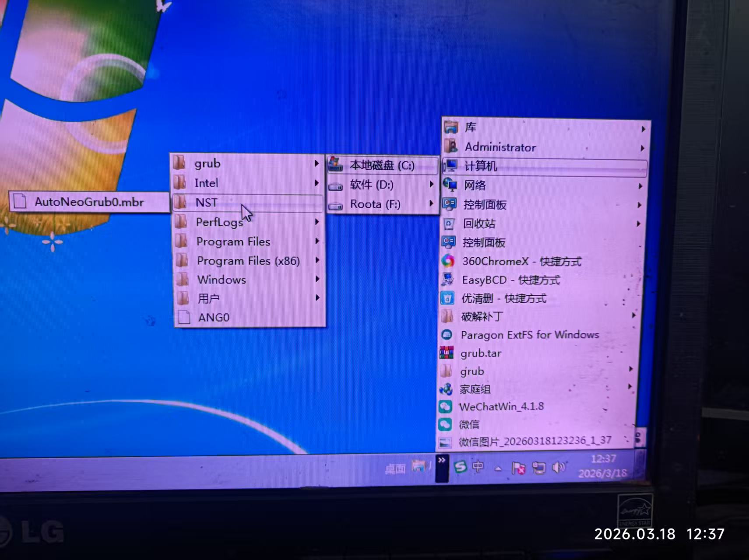Launch WeChatWin_4.1.8 from the Start menu
This screenshot has width=749, height=560.
coord(502,406)
